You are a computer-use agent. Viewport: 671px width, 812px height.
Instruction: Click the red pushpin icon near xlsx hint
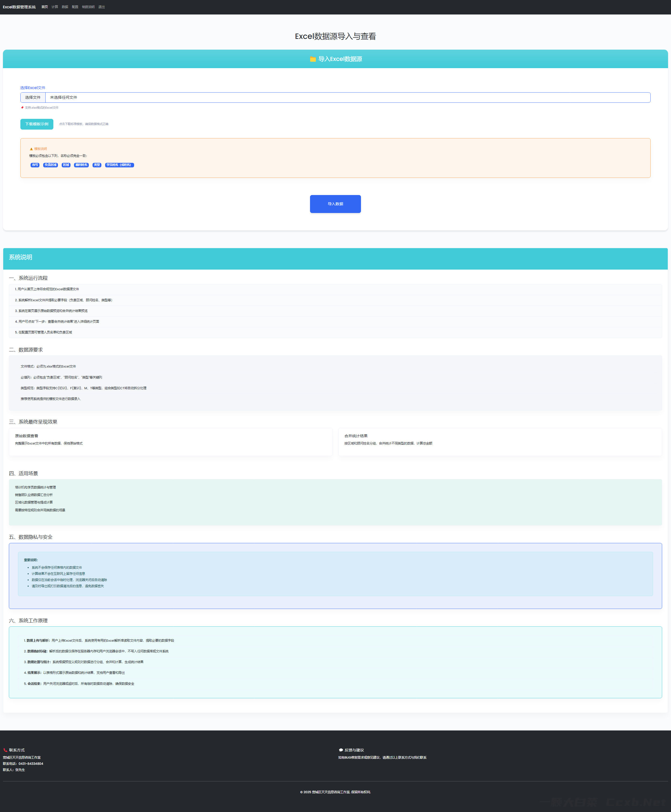click(23, 108)
